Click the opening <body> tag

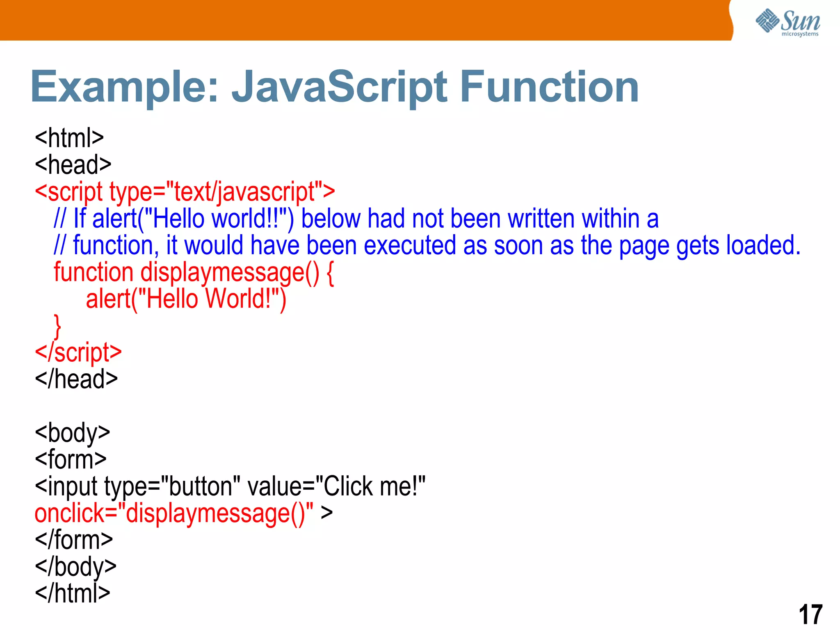click(73, 433)
